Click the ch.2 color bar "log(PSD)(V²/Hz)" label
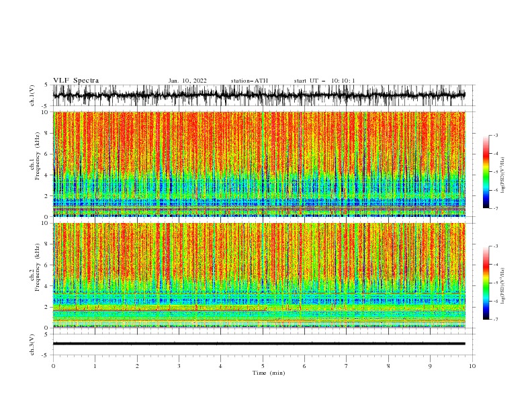The height and width of the screenshot is (411, 532). coord(502,286)
